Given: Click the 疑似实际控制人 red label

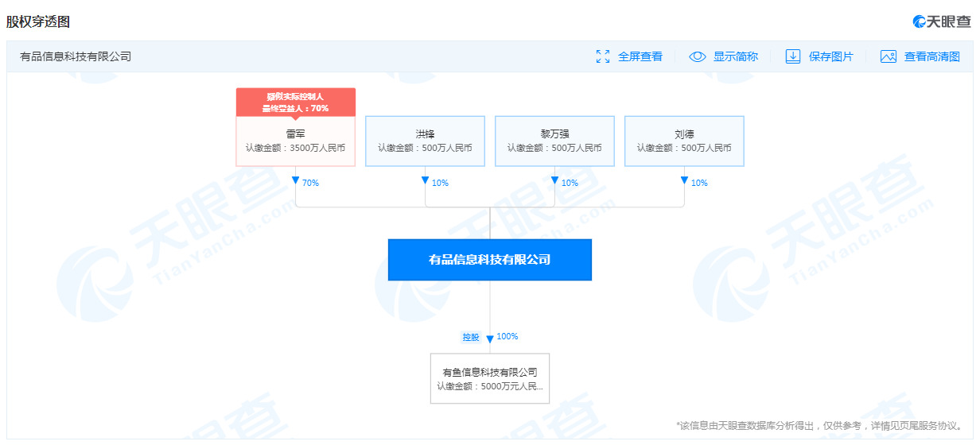Looking at the screenshot, I should click(296, 102).
